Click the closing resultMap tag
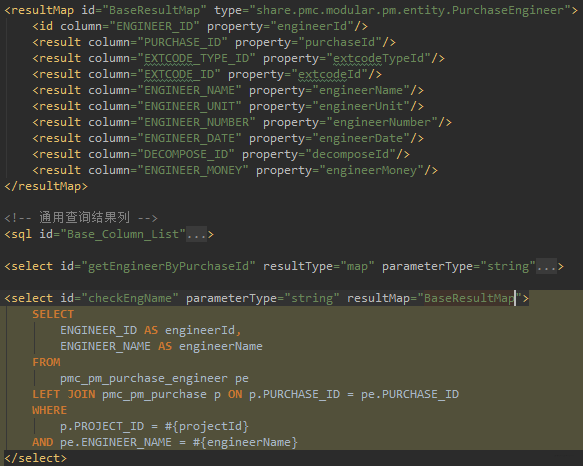 point(46,186)
